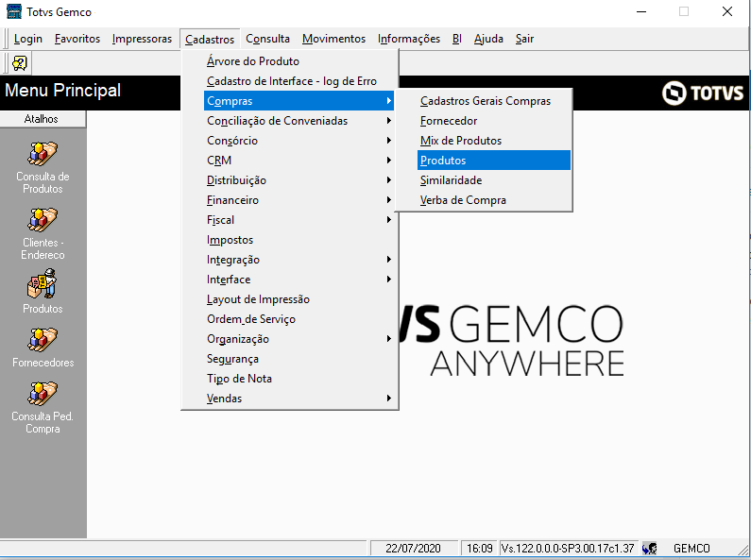Open the Ajuda menu
Viewport: 751px width, 560px height.
pyautogui.click(x=488, y=39)
